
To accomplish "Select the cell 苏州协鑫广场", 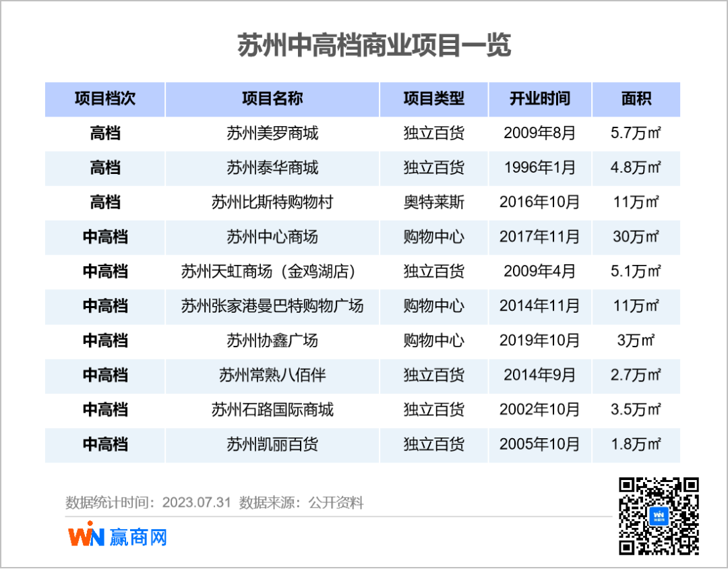I will tap(272, 340).
